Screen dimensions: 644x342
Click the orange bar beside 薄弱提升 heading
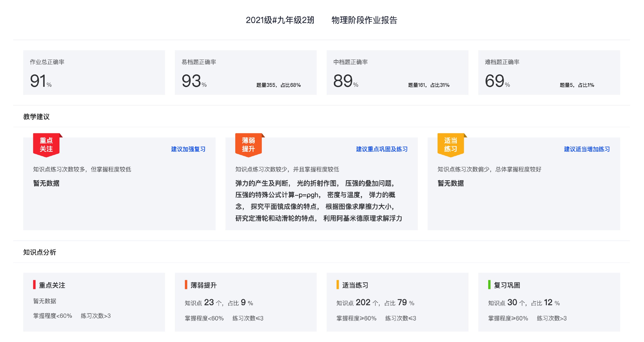[186, 285]
